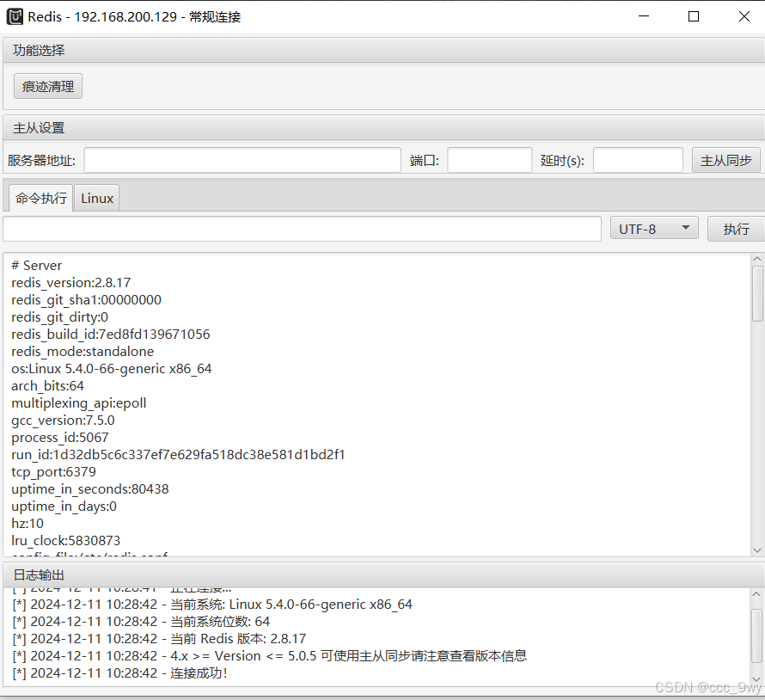Click the 执行 button
765x700 pixels.
[x=737, y=229]
